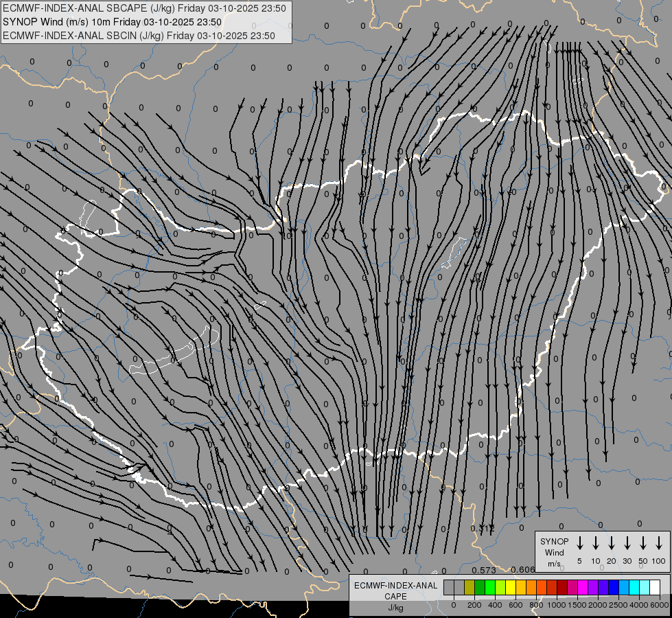Select the ECMWF-INDEX-ANAL SBCAPE title line
This screenshot has height=618, width=672.
144,8
